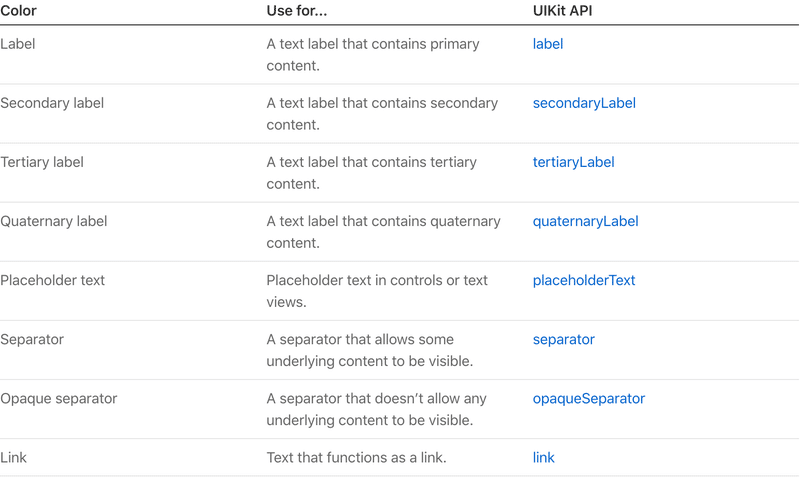The image size is (800, 478).
Task: Open the placeholderText API link
Action: pos(584,280)
